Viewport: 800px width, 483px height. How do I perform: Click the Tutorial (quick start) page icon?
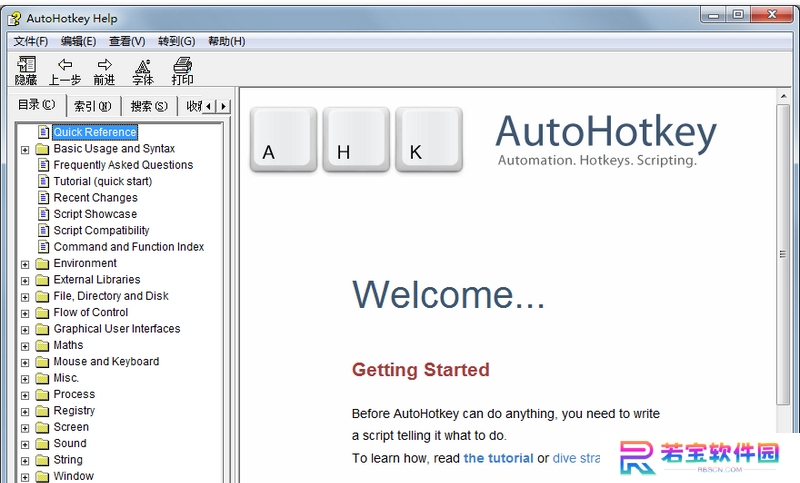point(44,181)
